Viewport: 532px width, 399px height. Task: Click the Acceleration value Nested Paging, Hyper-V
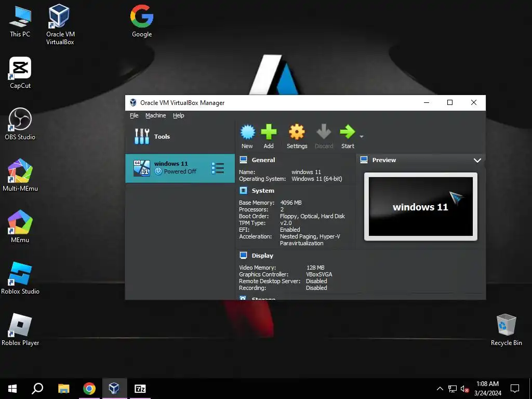click(310, 236)
